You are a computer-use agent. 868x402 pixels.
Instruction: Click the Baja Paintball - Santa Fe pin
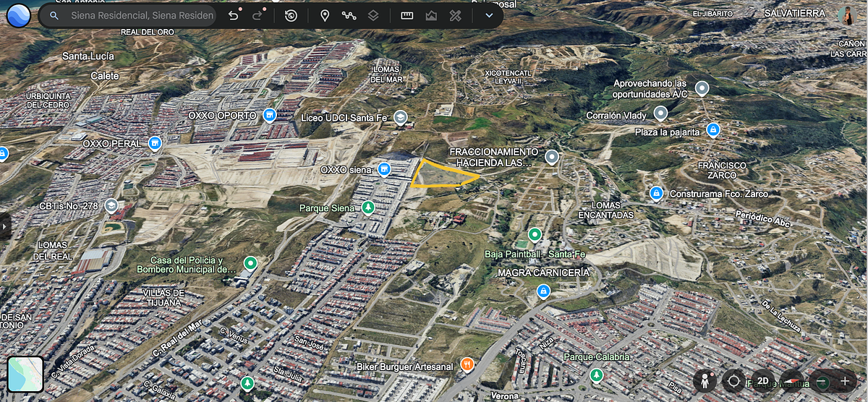click(x=535, y=234)
